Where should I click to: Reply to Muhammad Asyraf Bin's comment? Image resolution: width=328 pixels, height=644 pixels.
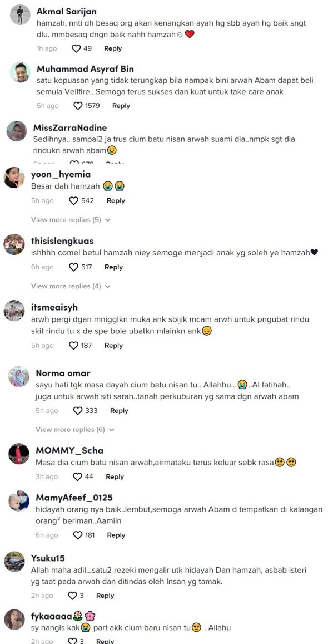click(121, 106)
